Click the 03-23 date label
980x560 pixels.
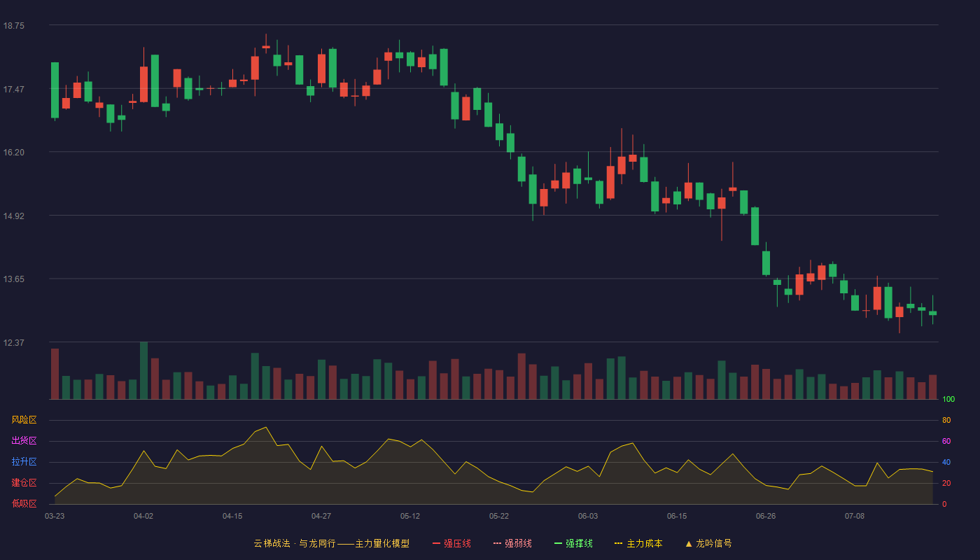55,516
